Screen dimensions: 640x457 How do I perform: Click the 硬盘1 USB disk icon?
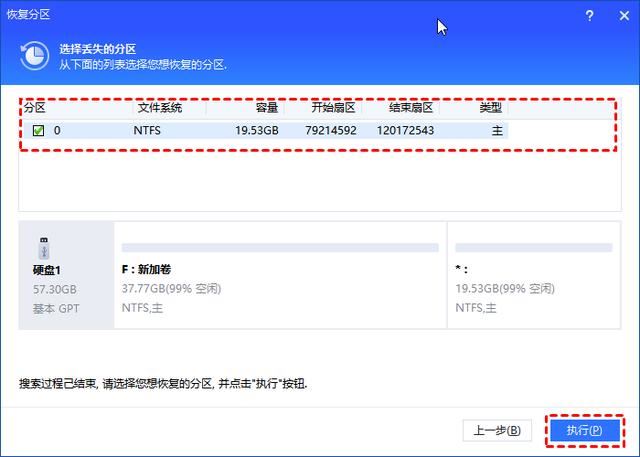click(42, 247)
